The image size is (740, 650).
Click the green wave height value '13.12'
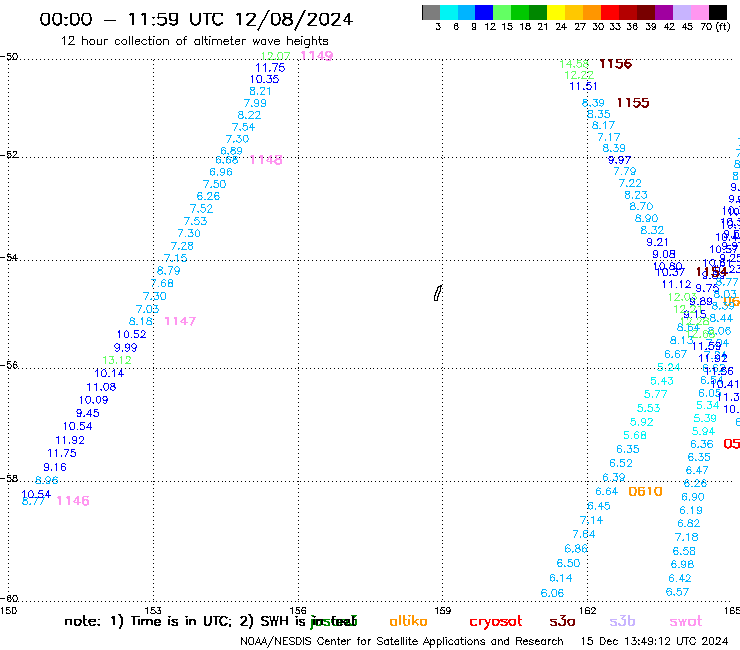(x=117, y=360)
